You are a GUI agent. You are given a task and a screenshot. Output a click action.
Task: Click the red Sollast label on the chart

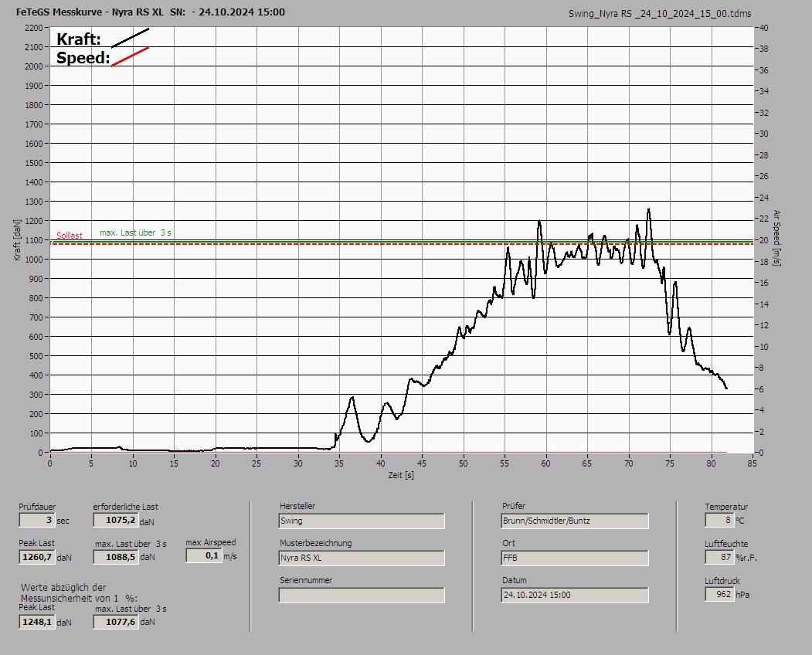point(70,236)
